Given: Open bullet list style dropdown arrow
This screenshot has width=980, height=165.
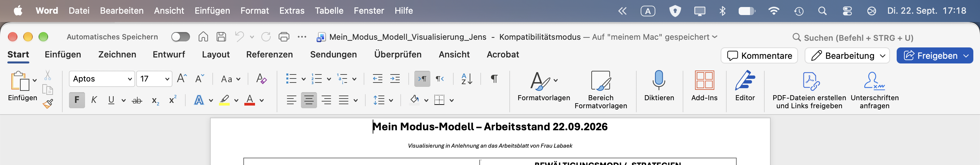Looking at the screenshot, I should click(304, 79).
